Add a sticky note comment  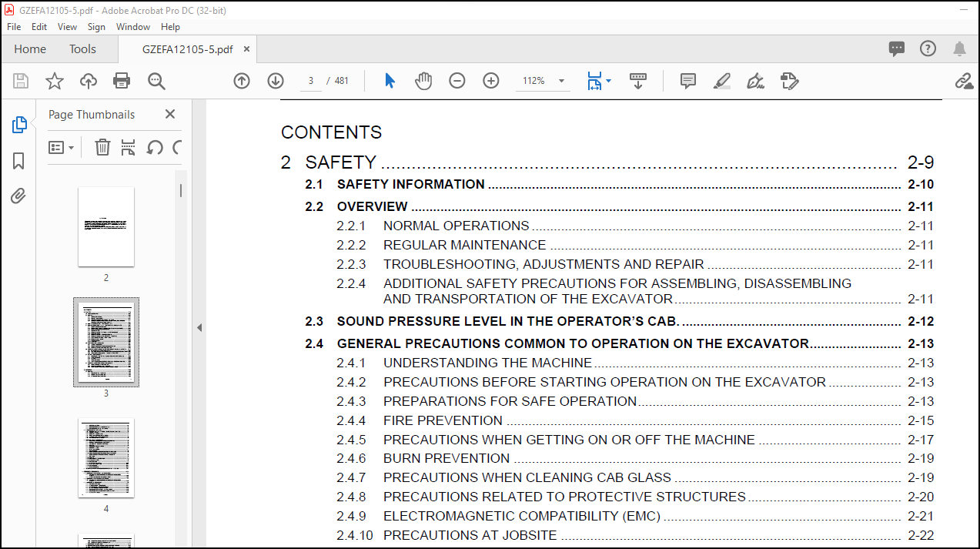(x=688, y=81)
